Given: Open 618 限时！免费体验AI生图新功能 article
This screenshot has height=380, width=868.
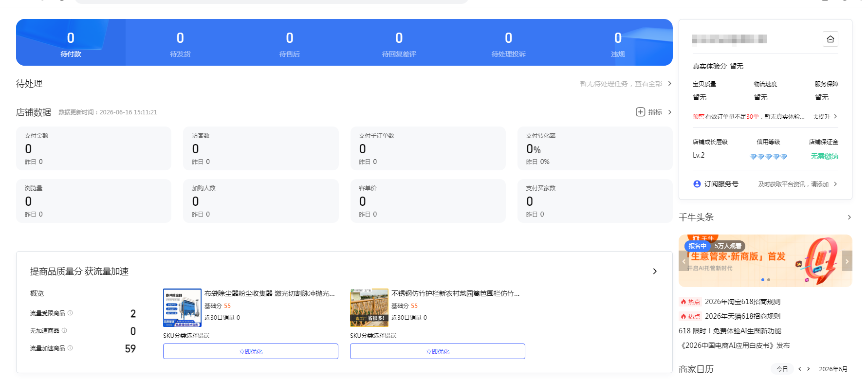Looking at the screenshot, I should coord(730,331).
